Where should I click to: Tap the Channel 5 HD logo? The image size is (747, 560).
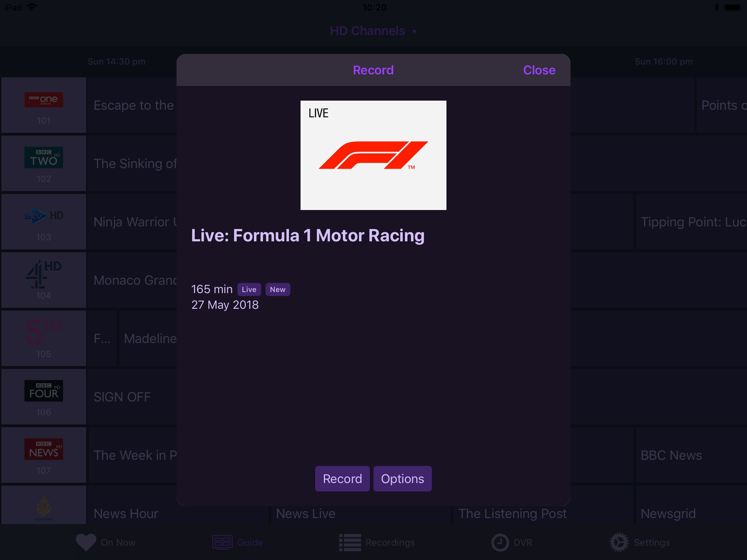coord(44,332)
